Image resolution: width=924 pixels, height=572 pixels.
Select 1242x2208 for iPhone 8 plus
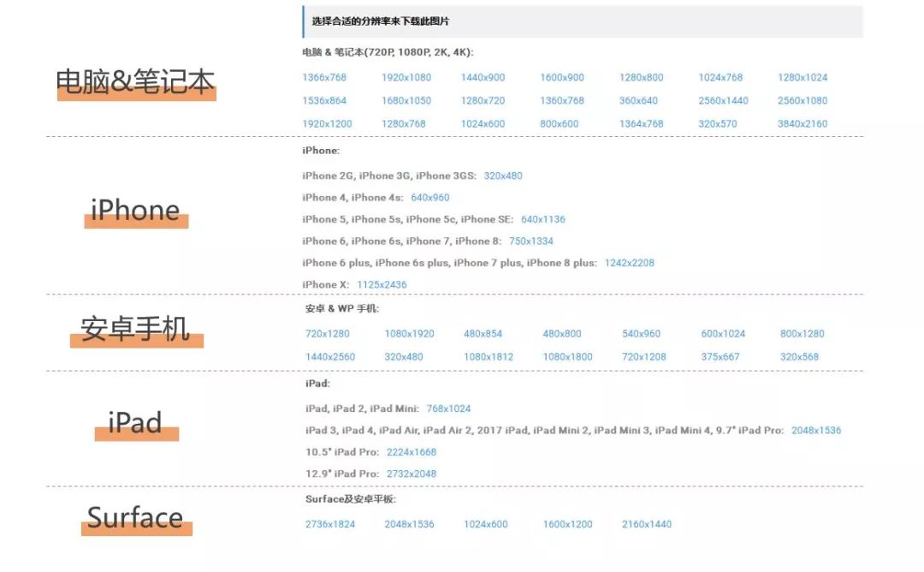pos(629,263)
